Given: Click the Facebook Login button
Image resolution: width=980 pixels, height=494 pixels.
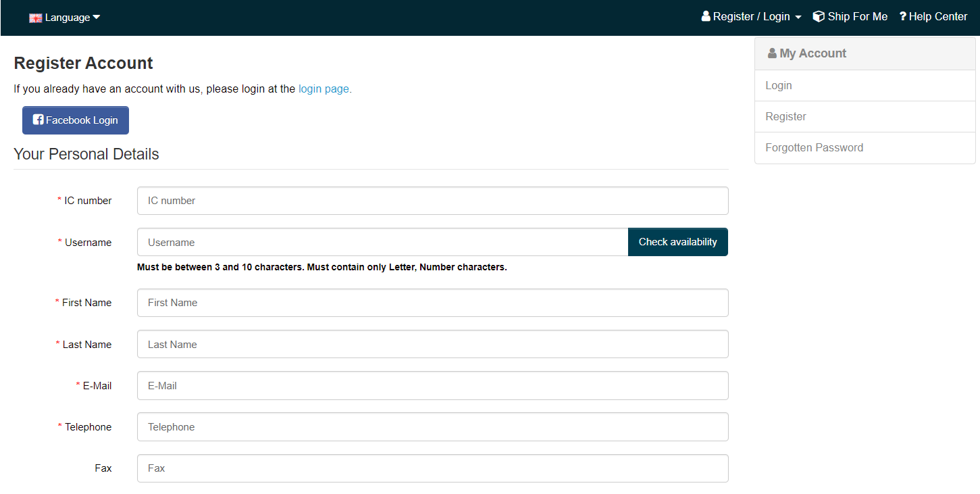Looking at the screenshot, I should (76, 120).
